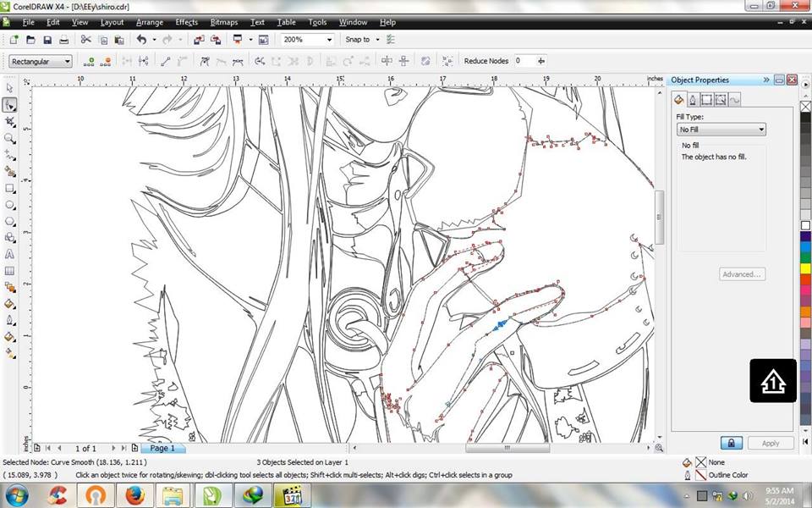The width and height of the screenshot is (812, 508).
Task: Click the horizontal scrollbar thumb
Action: coord(507,448)
